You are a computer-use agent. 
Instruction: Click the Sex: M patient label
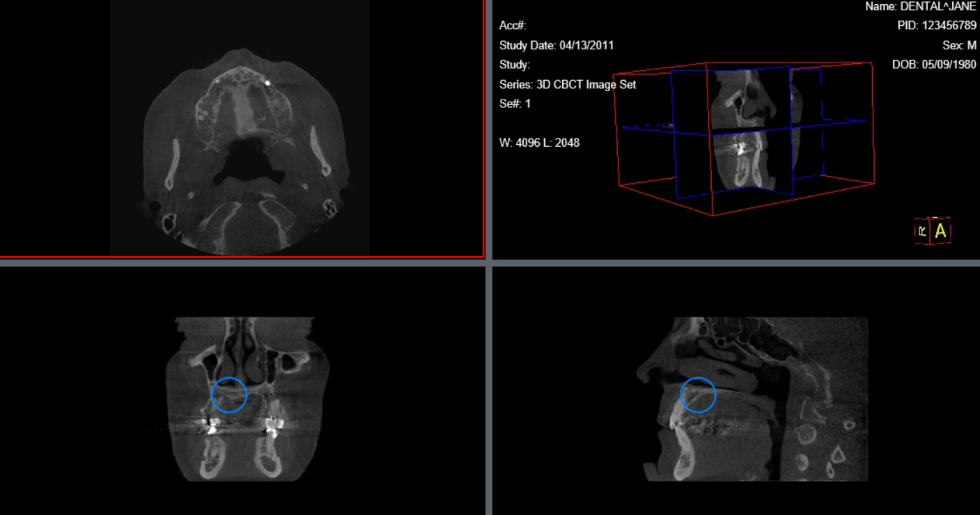[x=958, y=46]
